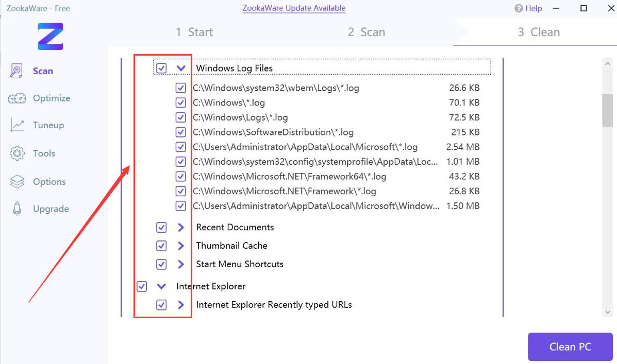Expand the Recent Documents group
617x364 pixels.
(x=181, y=227)
